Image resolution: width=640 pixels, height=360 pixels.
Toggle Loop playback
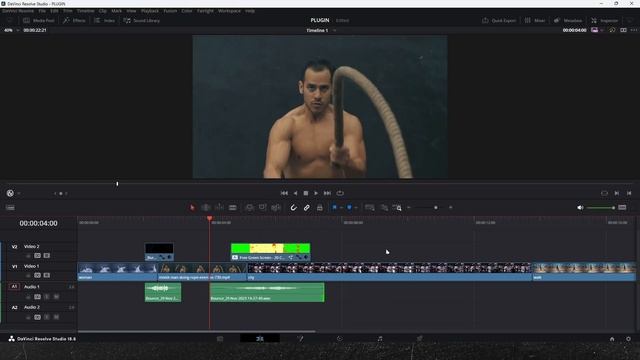(340, 193)
